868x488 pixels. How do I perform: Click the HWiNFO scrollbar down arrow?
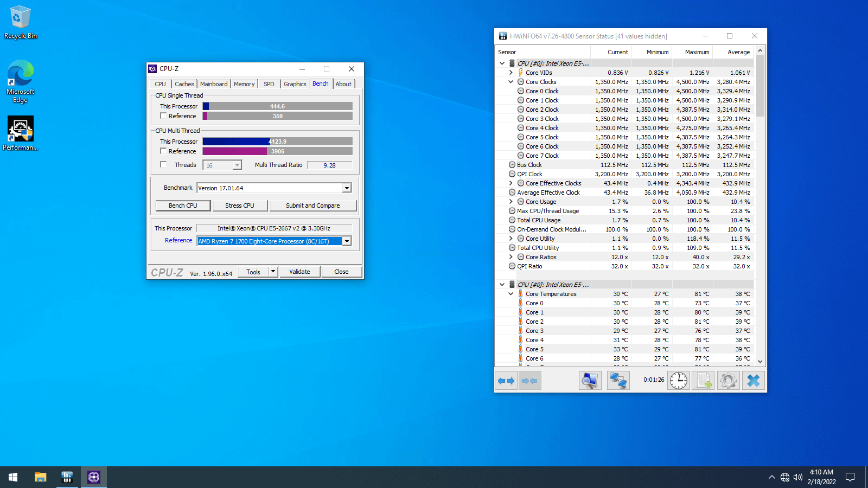(x=760, y=361)
